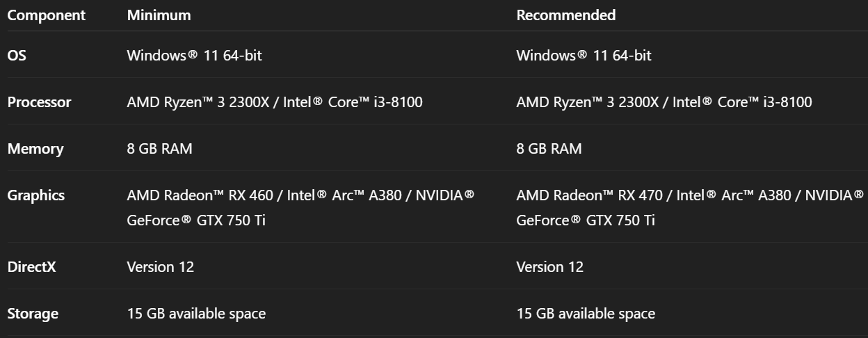Select the Recommended processor value
Image resolution: width=868 pixels, height=338 pixels.
[x=664, y=102]
